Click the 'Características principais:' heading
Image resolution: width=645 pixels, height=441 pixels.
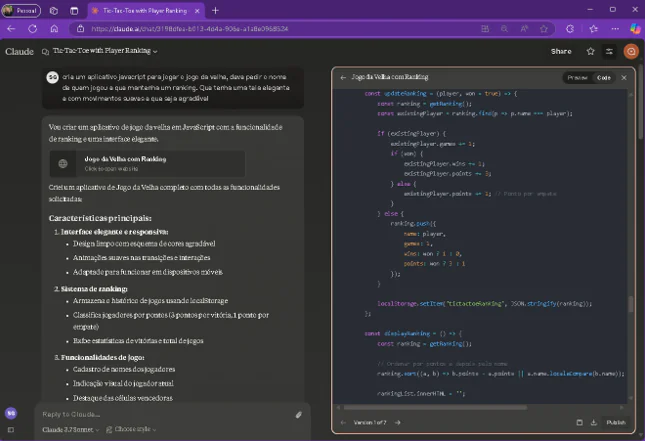tap(100, 218)
